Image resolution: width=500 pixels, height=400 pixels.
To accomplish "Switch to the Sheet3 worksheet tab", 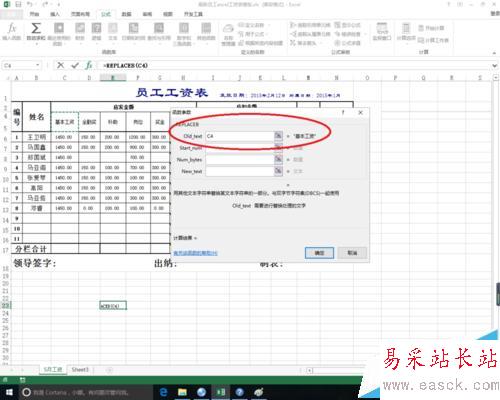I will (x=80, y=370).
